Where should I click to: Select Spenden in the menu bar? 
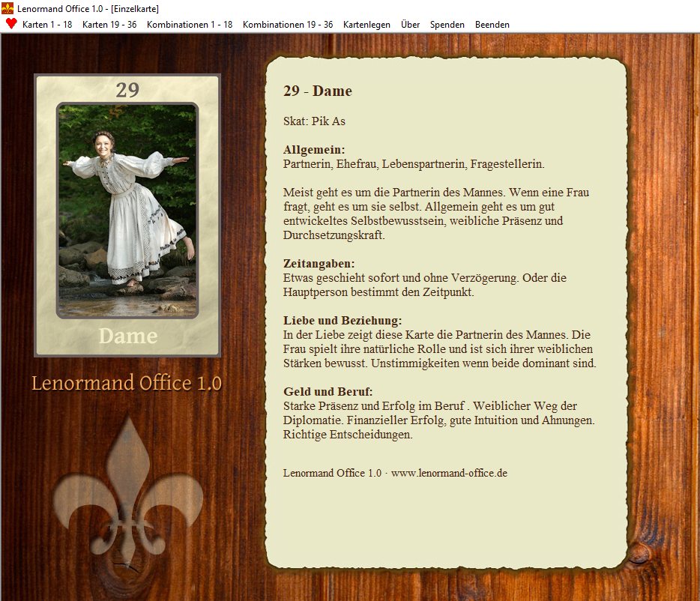point(447,25)
